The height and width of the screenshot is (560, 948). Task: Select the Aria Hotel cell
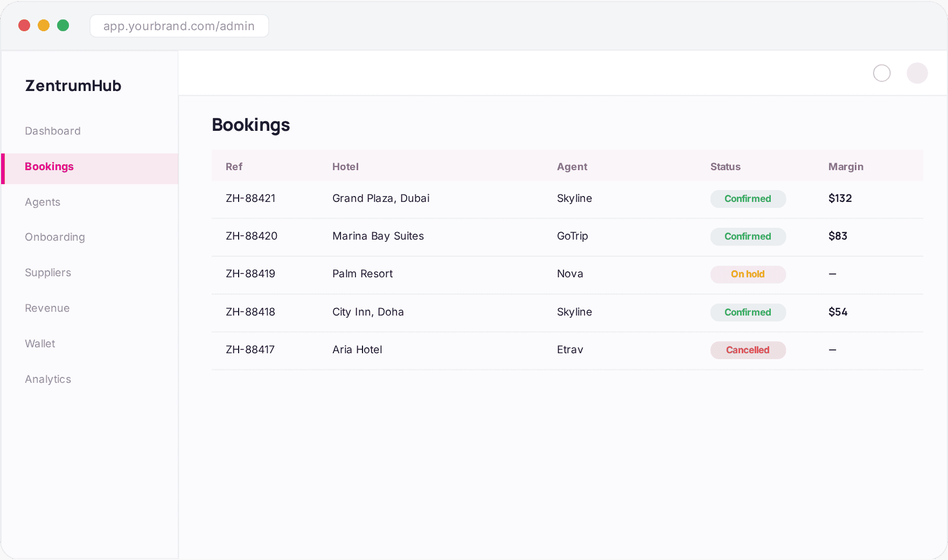pyautogui.click(x=357, y=349)
